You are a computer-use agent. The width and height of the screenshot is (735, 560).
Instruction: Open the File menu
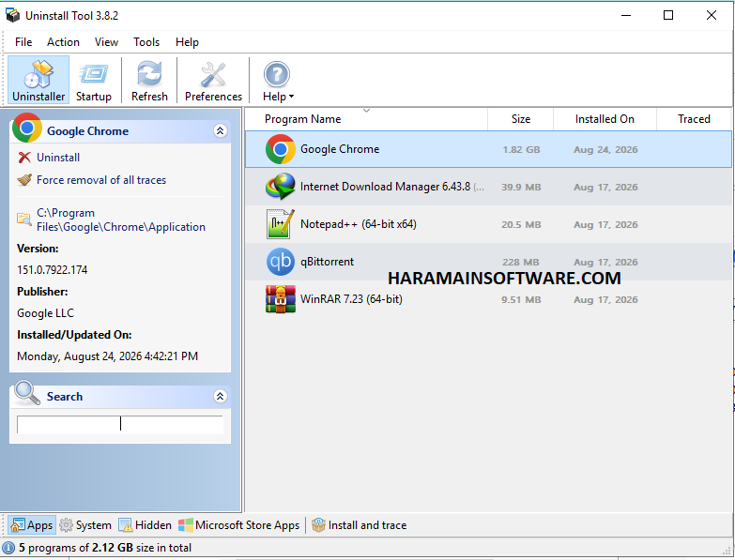coord(23,42)
